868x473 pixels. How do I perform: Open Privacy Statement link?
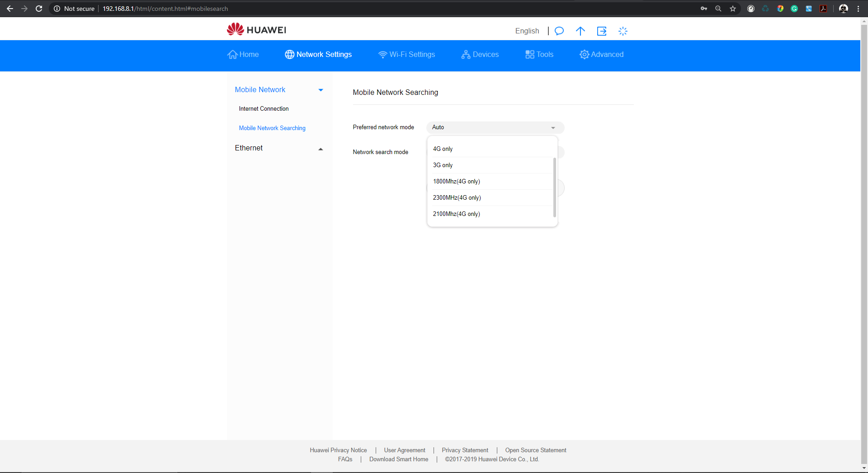(465, 450)
